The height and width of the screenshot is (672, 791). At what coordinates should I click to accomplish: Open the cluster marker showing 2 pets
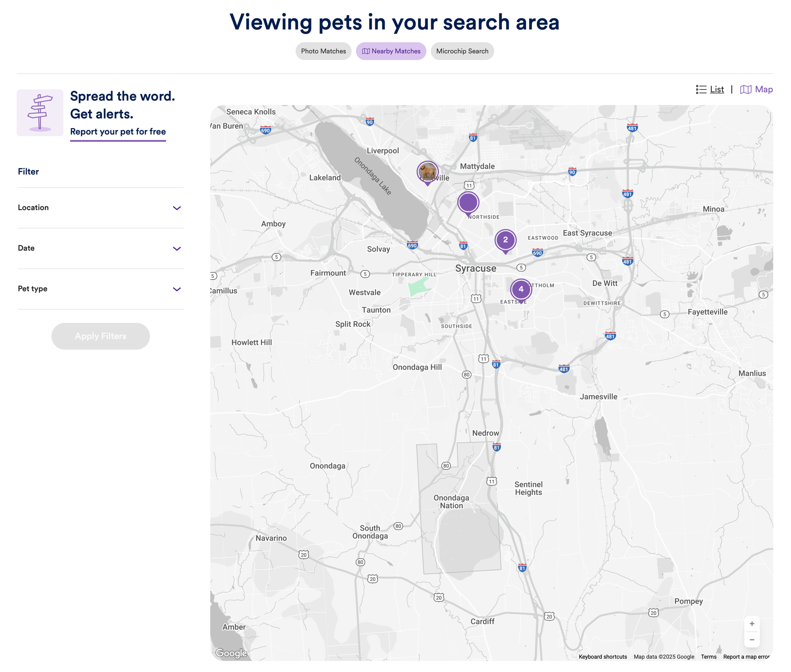point(505,240)
